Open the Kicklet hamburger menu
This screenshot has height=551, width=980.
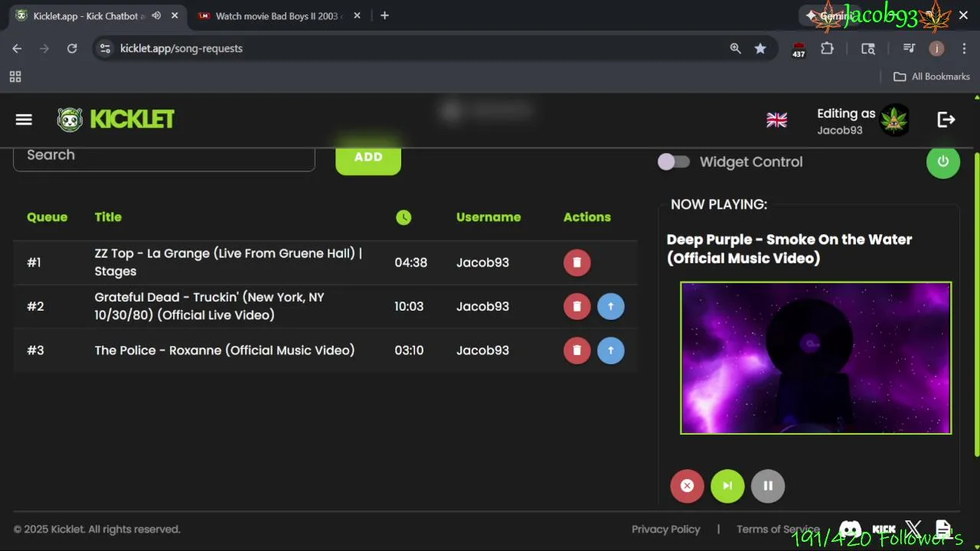[24, 119]
